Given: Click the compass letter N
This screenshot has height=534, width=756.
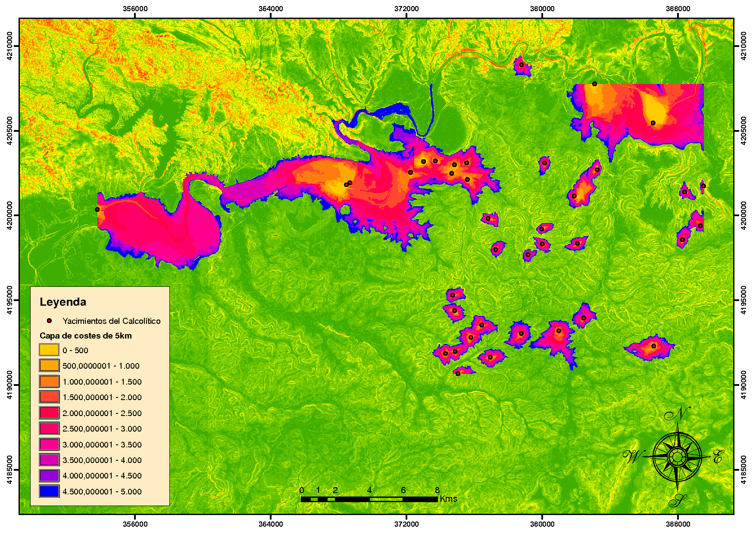Looking at the screenshot, I should [x=677, y=414].
